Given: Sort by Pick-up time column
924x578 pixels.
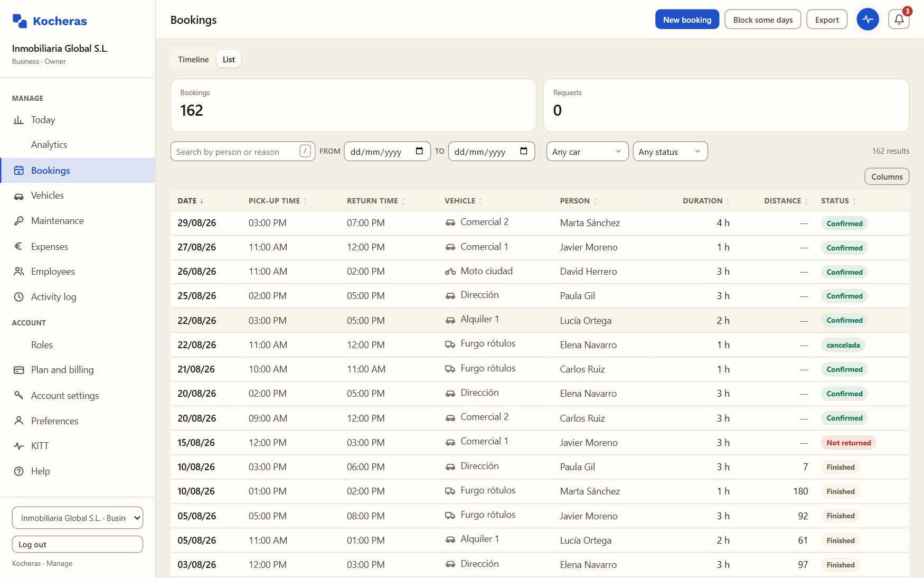Looking at the screenshot, I should 278,201.
